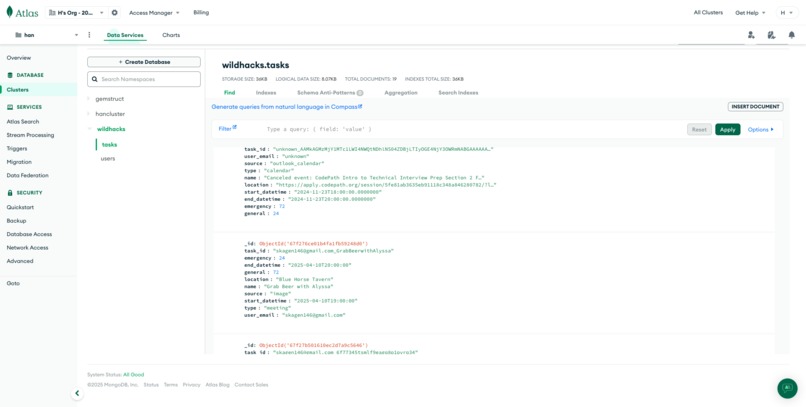Screen dimensions: 806x407
Task: Click search magnifier in namespaces box
Action: (95, 79)
